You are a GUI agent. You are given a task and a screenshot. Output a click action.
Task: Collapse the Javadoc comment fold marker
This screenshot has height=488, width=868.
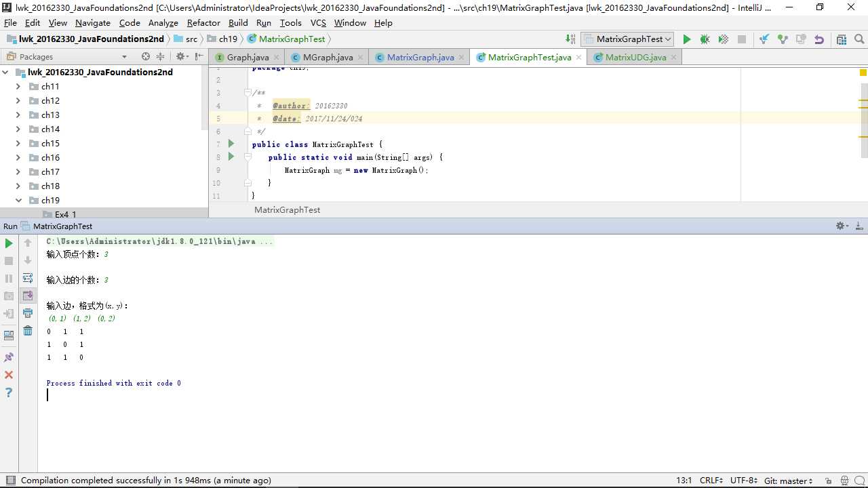point(248,93)
